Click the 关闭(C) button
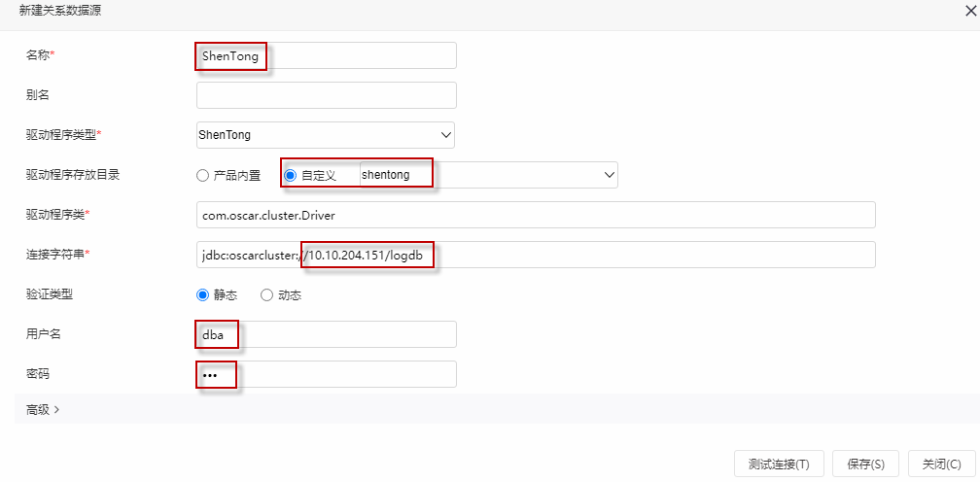This screenshot has width=980, height=482. pos(941,464)
